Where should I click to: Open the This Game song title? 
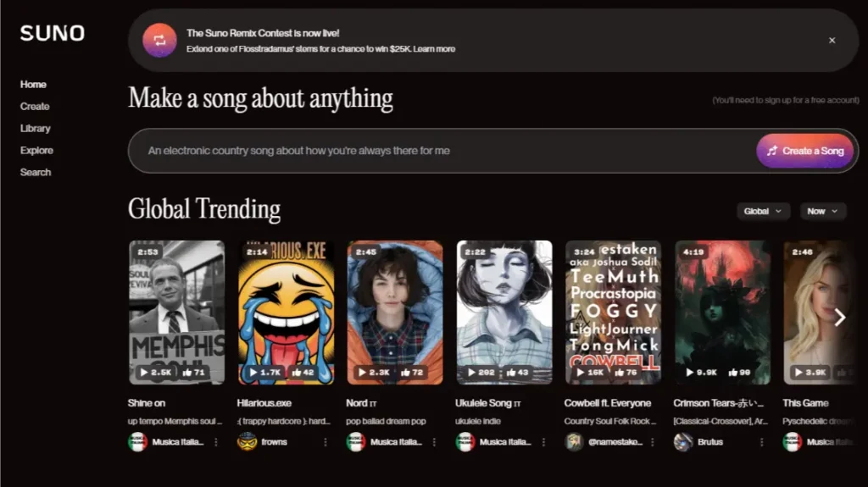point(805,403)
